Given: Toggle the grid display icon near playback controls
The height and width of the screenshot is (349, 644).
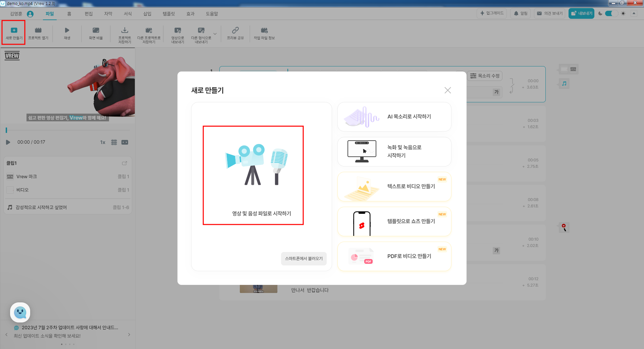Looking at the screenshot, I should [x=114, y=142].
